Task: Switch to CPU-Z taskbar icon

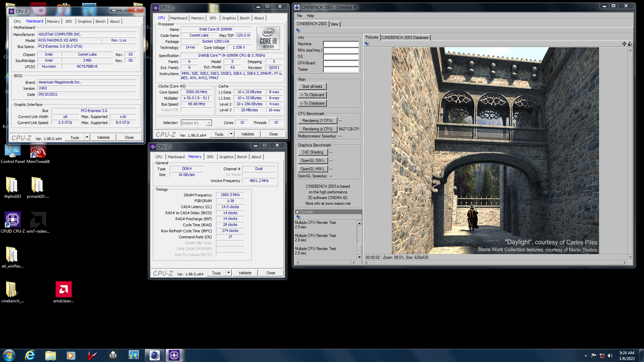Action: (174, 355)
